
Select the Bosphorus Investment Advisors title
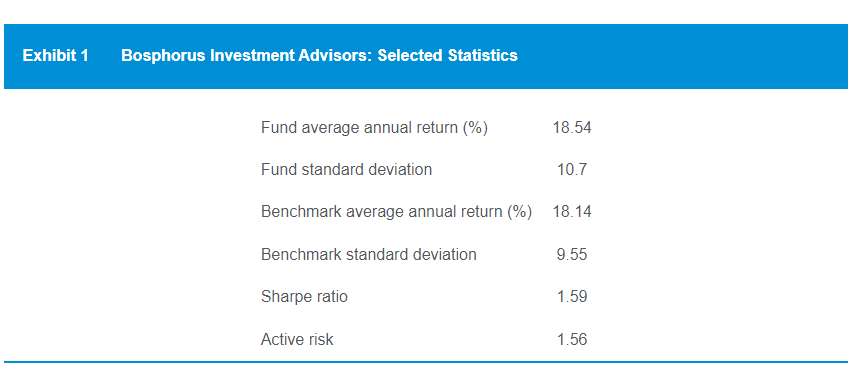pos(319,56)
